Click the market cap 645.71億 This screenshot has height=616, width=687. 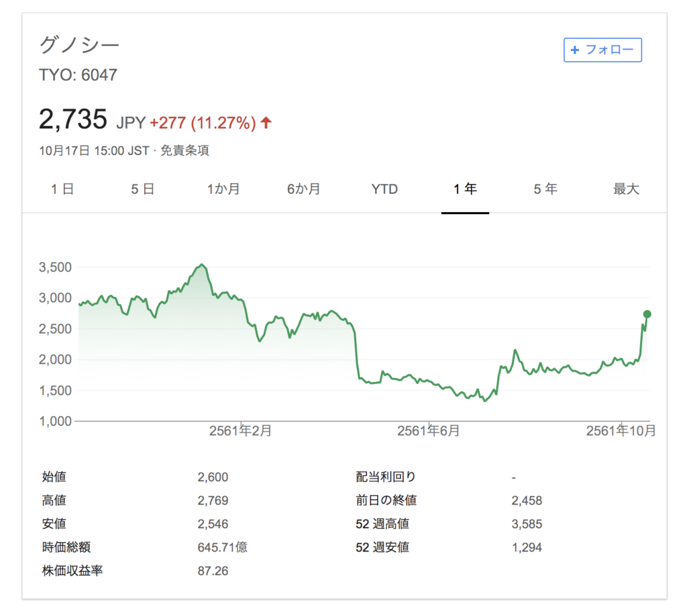pos(223,547)
